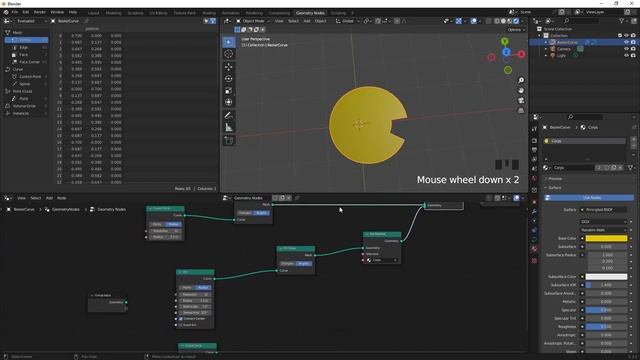Switch perspective/orthographic grid gizmo
The width and height of the screenshot is (640, 360).
521,110
